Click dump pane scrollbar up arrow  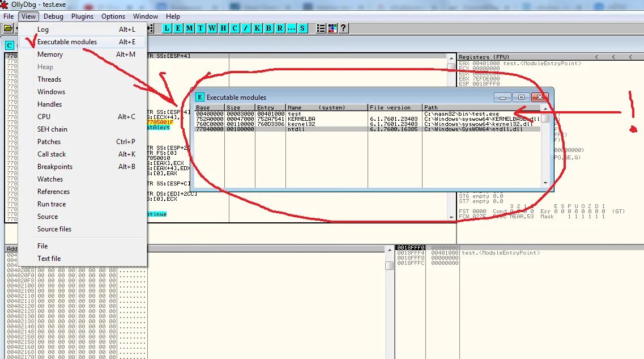point(390,249)
